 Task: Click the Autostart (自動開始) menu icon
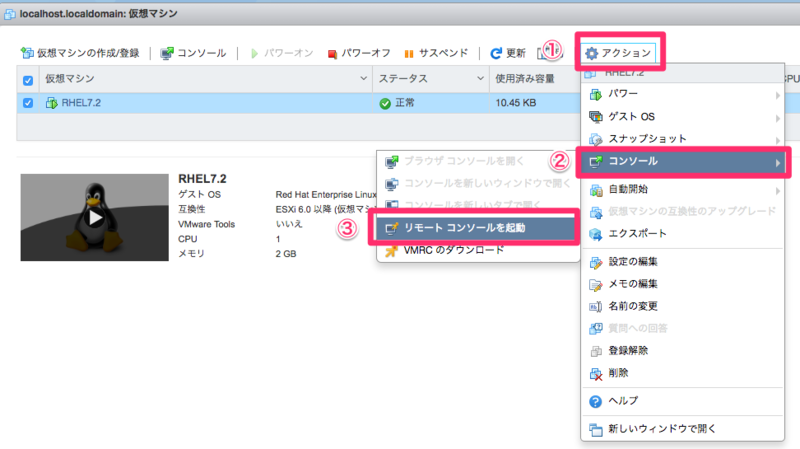point(596,190)
